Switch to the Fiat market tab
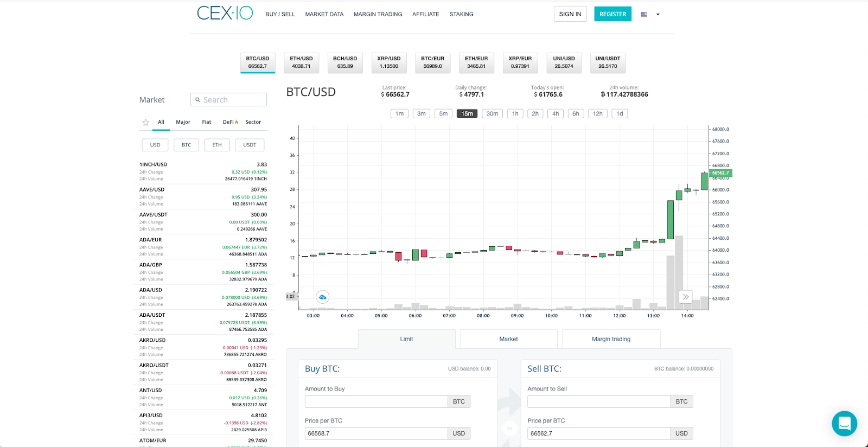This screenshot has height=447, width=868. tap(206, 122)
